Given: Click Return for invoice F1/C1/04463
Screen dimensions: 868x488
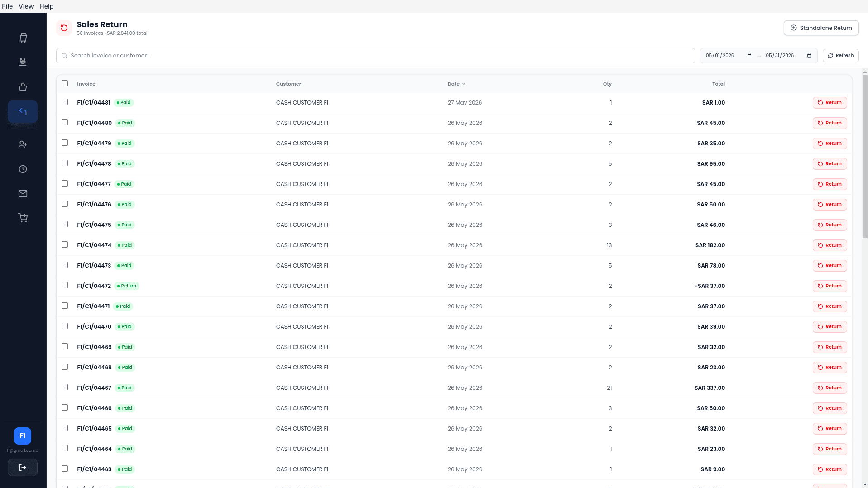Looking at the screenshot, I should (x=830, y=469).
